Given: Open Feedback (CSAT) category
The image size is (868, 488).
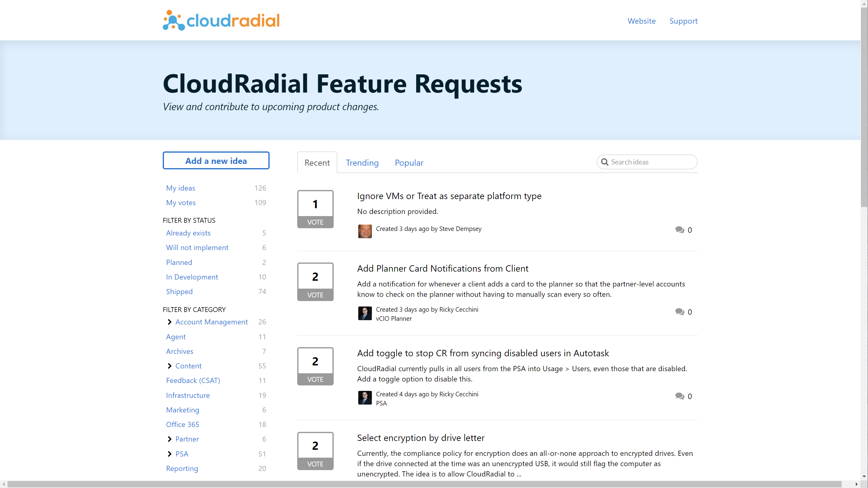Looking at the screenshot, I should tap(193, 381).
